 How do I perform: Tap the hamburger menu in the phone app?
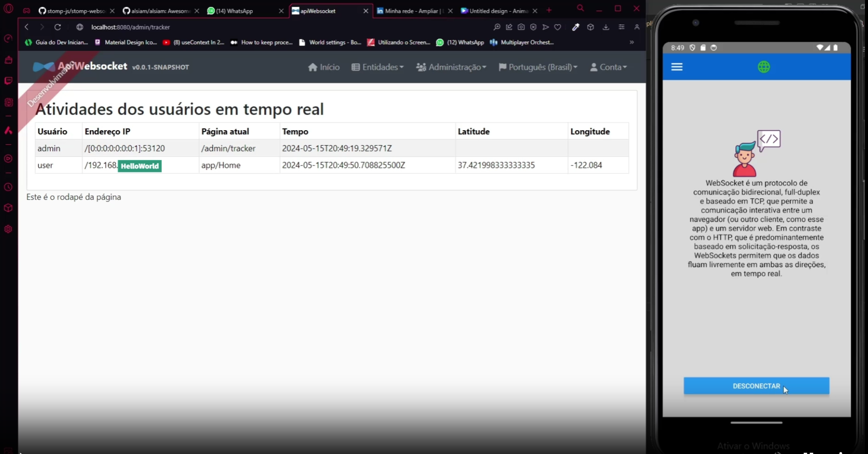point(677,67)
